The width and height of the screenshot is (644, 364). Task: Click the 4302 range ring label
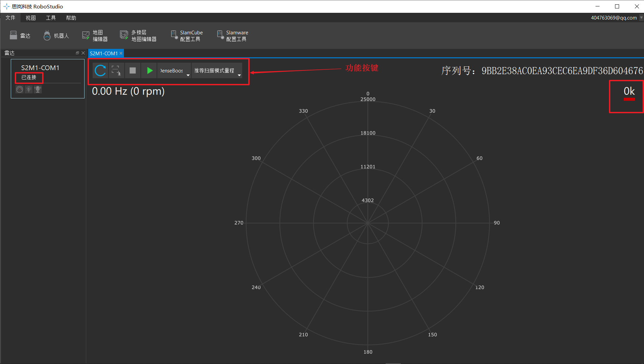click(x=368, y=201)
